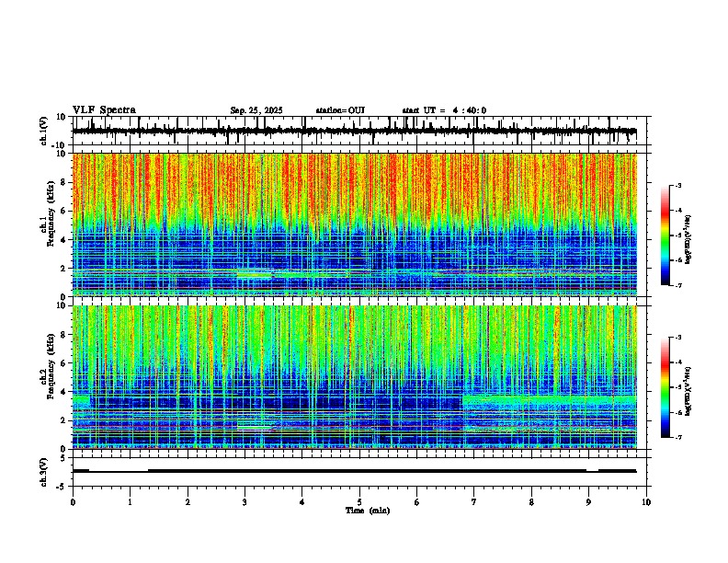728x563 pixels.
Task: Click the "-6" value on ch.1 colorbar
Action: [x=677, y=260]
